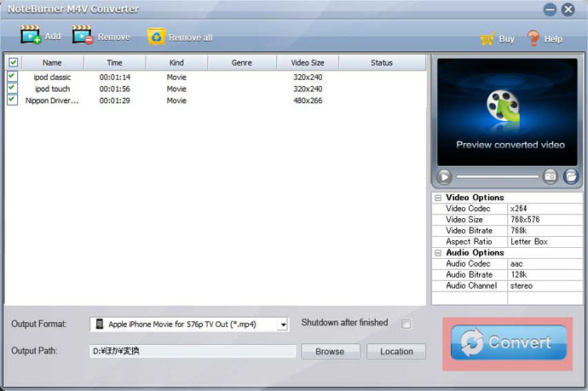Click the Remove video icon
The image size is (588, 391).
[83, 36]
